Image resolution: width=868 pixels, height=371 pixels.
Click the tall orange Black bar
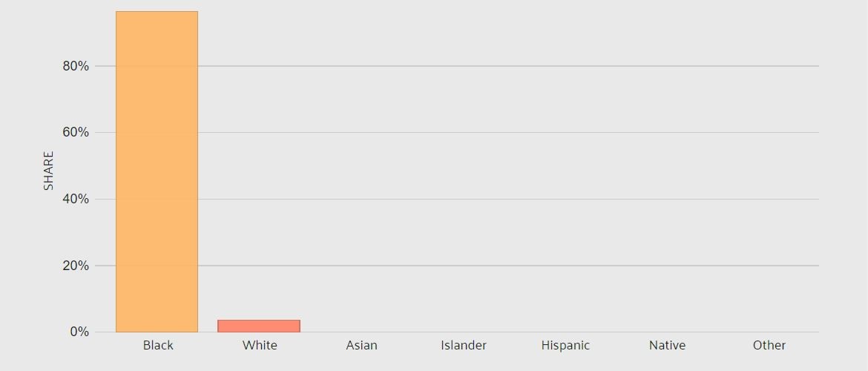pos(157,171)
